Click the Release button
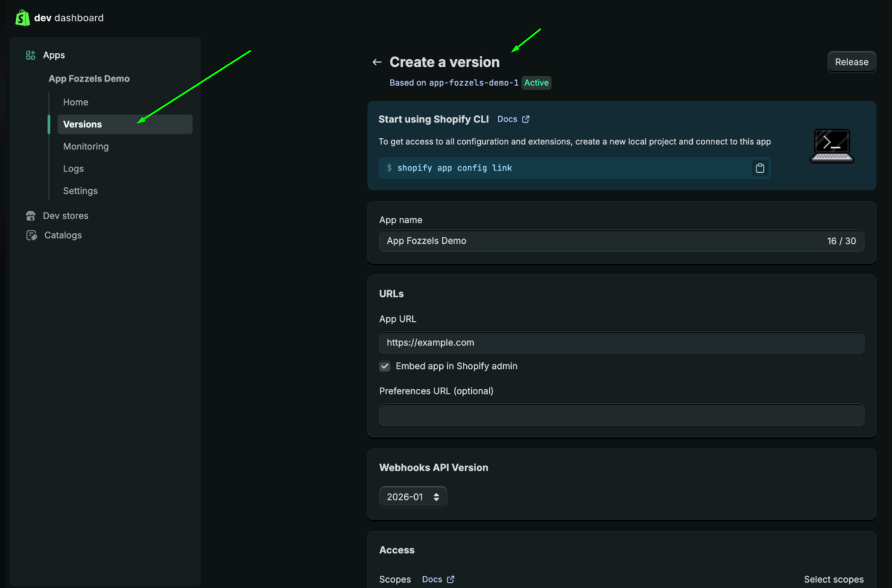Screen dimensions: 892x588 [852, 62]
